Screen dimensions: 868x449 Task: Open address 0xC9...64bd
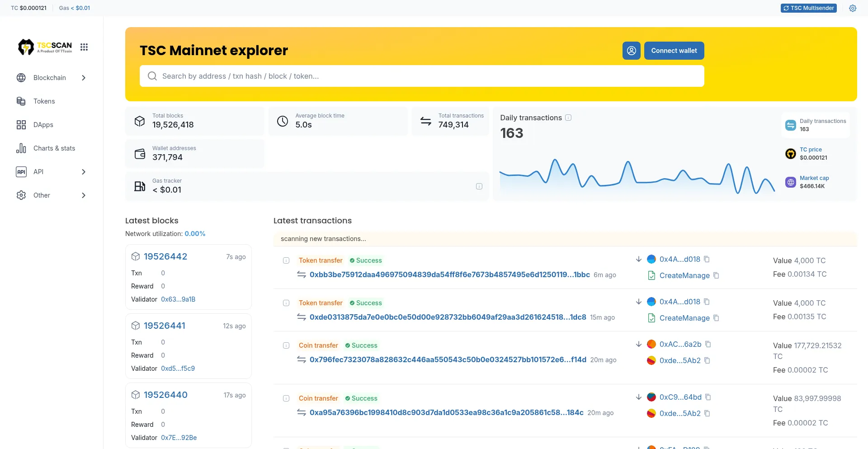pyautogui.click(x=680, y=397)
